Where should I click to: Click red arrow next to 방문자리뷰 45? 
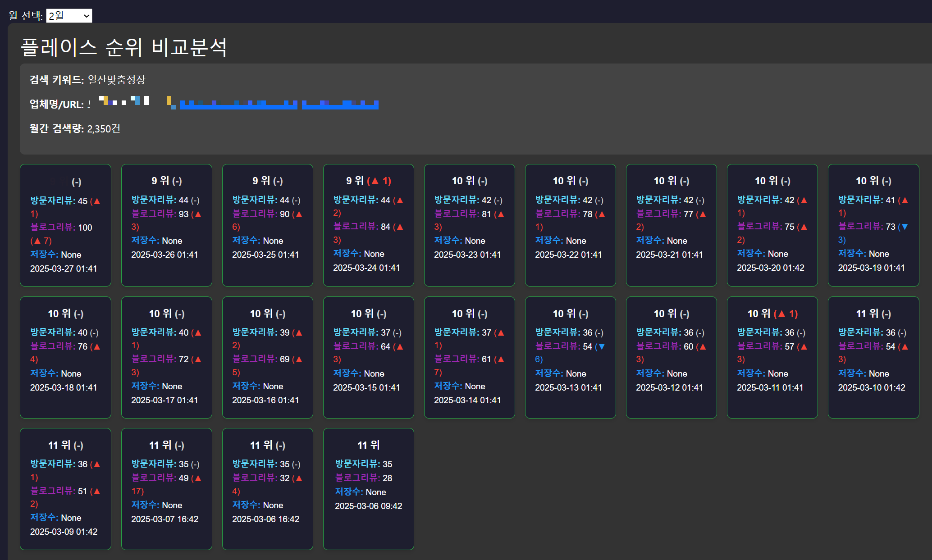click(96, 201)
